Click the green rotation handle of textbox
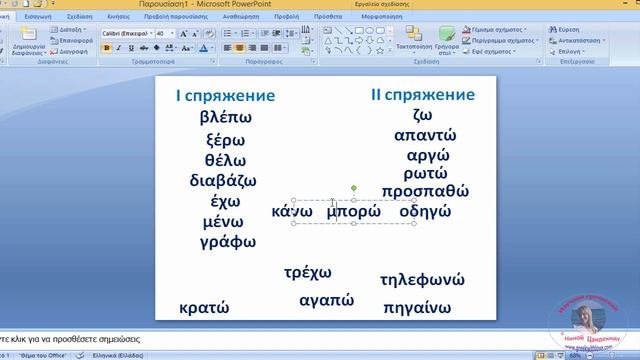640x360 pixels. tap(354, 188)
